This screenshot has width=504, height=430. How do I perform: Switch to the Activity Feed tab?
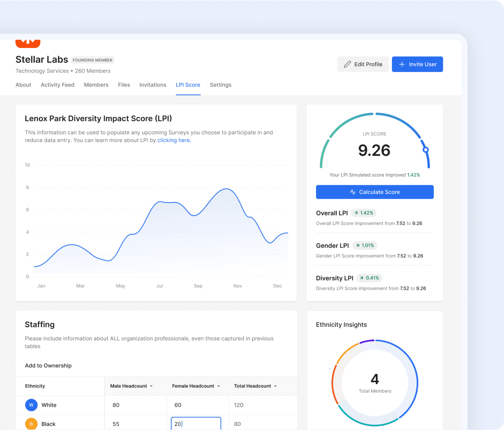point(58,85)
